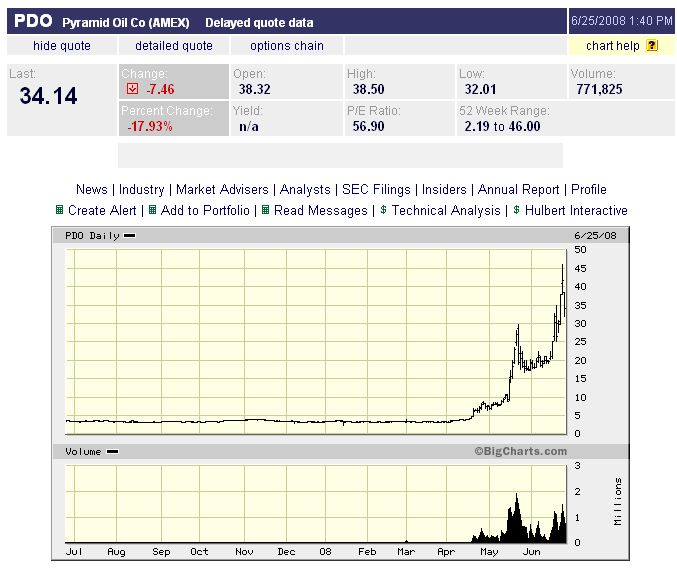Image resolution: width=677 pixels, height=570 pixels.
Task: Open the SEC Filings link
Action: tap(376, 189)
